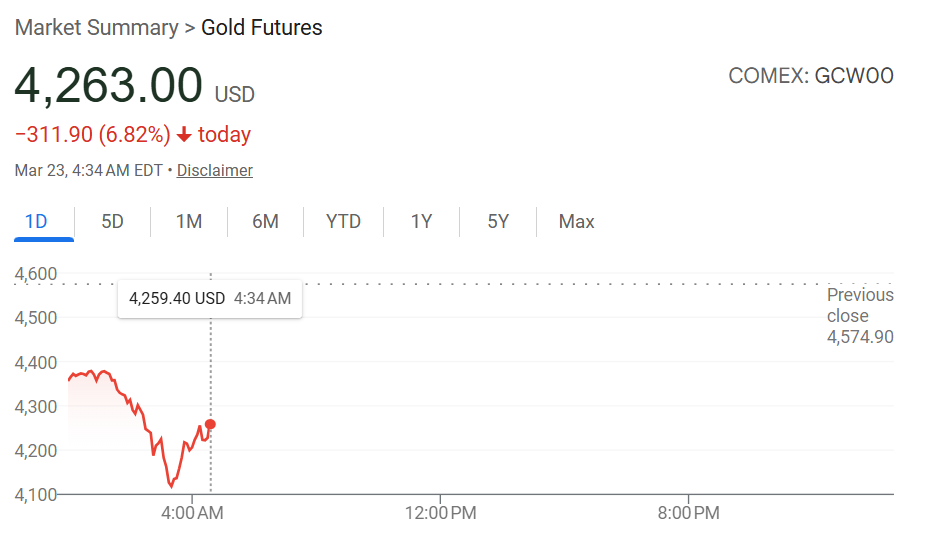The height and width of the screenshot is (540, 927).
Task: Select the YTD tab
Action: (343, 222)
